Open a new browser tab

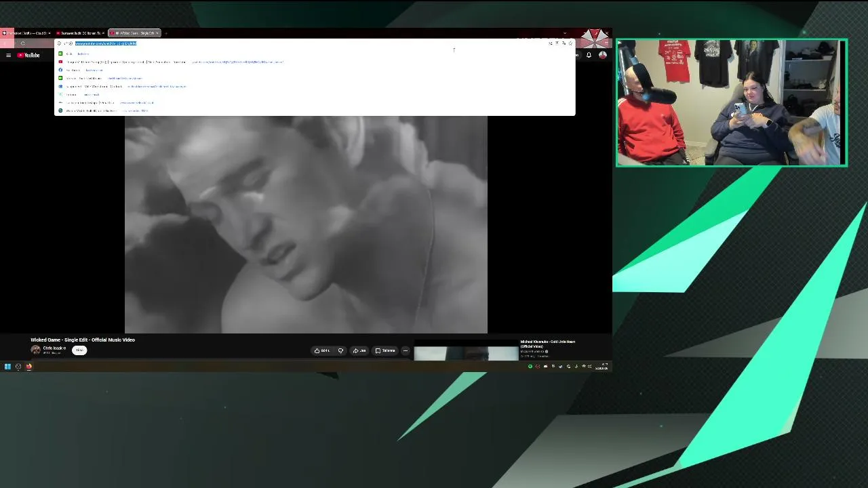(x=166, y=33)
